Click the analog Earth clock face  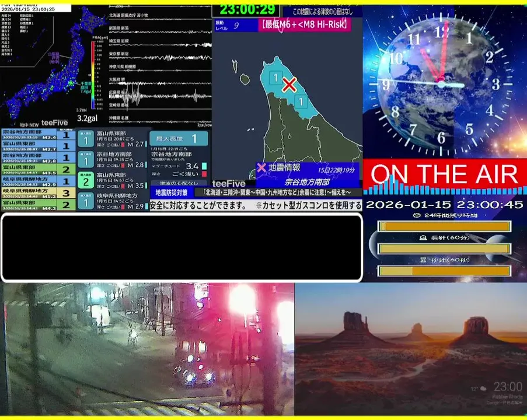[441, 83]
